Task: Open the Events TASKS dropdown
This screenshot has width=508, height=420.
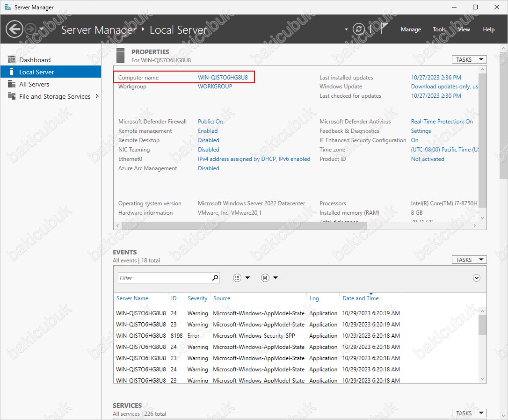Action: (x=469, y=260)
